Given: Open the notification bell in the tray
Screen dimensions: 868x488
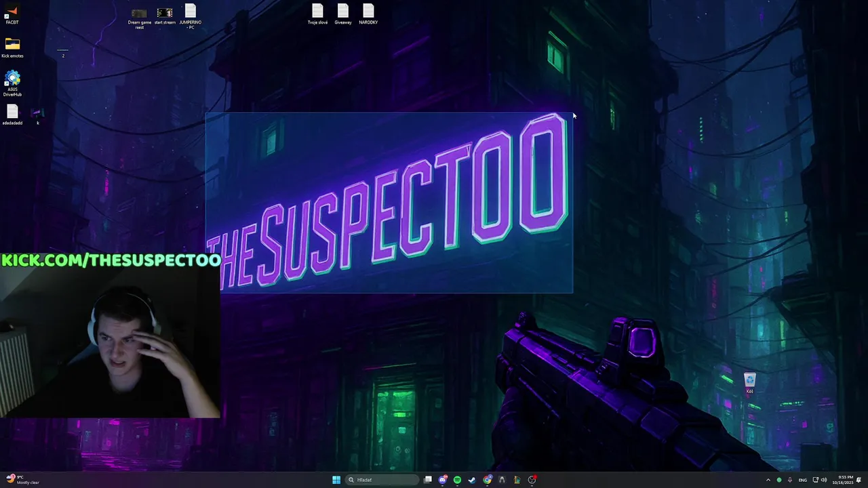Looking at the screenshot, I should click(x=859, y=480).
